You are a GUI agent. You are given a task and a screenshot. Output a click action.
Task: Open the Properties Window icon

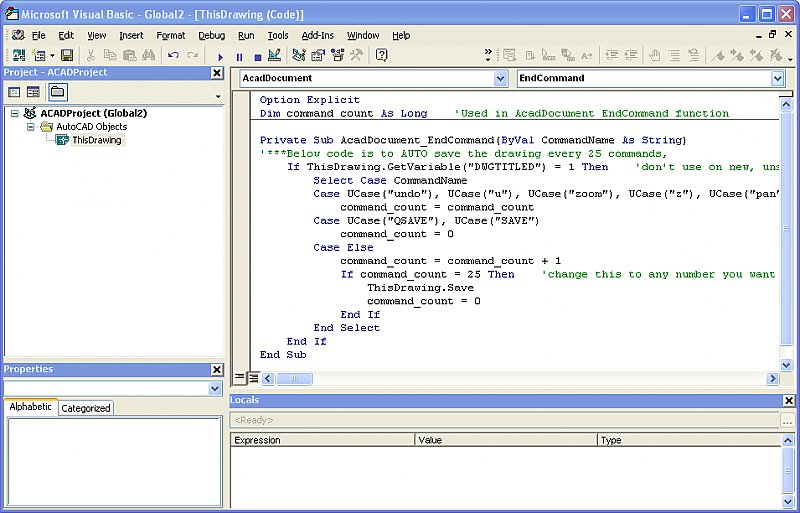pos(318,55)
